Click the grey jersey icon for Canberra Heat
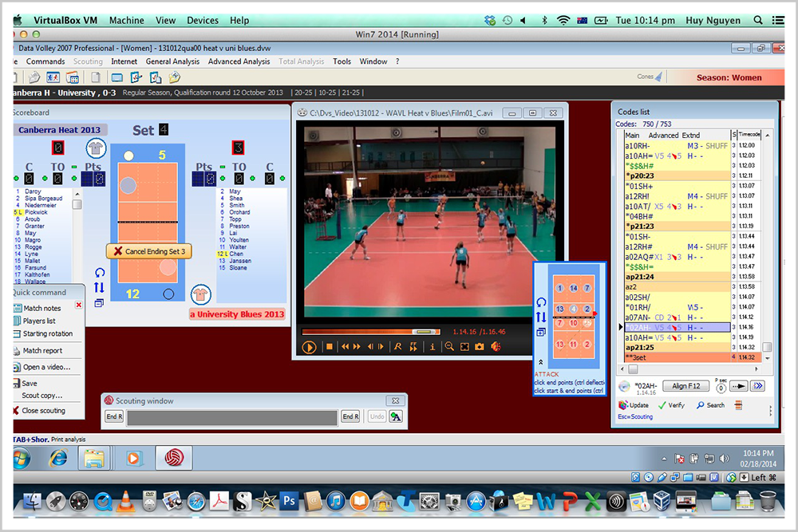 pos(95,148)
